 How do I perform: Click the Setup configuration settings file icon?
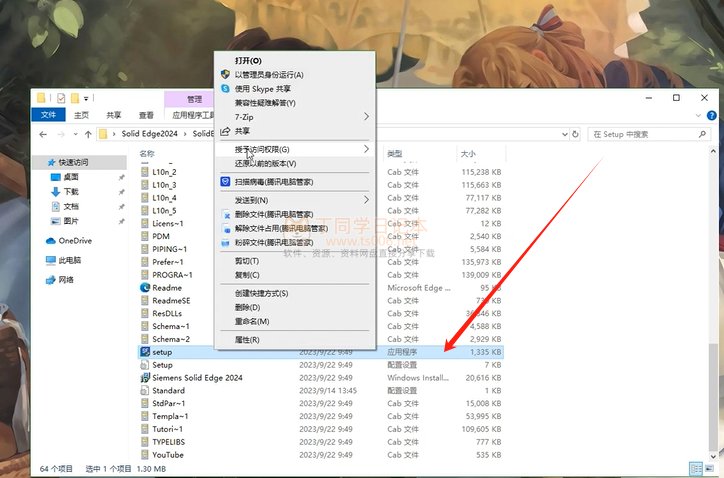145,365
